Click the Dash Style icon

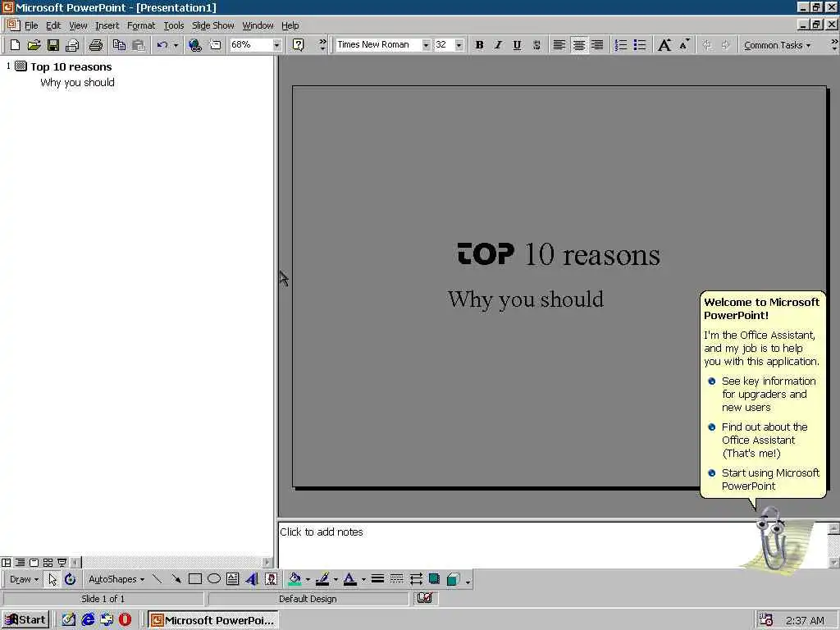(396, 579)
